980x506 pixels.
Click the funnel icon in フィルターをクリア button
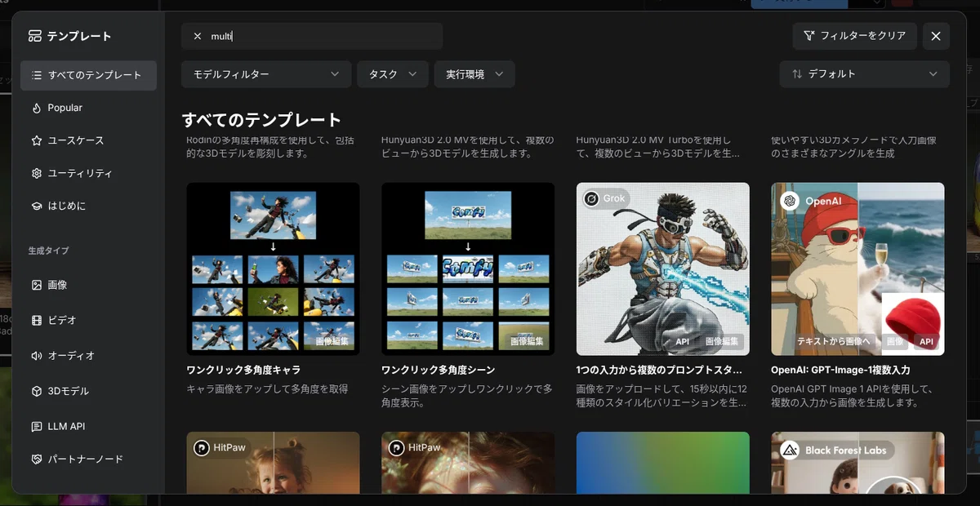pyautogui.click(x=809, y=36)
